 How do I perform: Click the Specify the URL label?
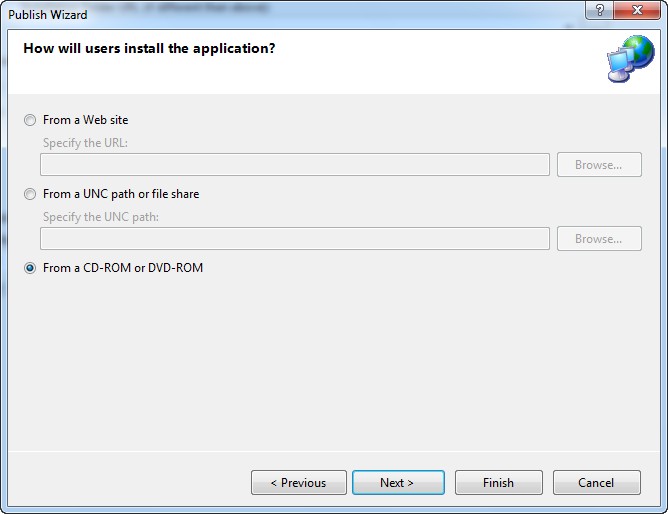click(85, 143)
